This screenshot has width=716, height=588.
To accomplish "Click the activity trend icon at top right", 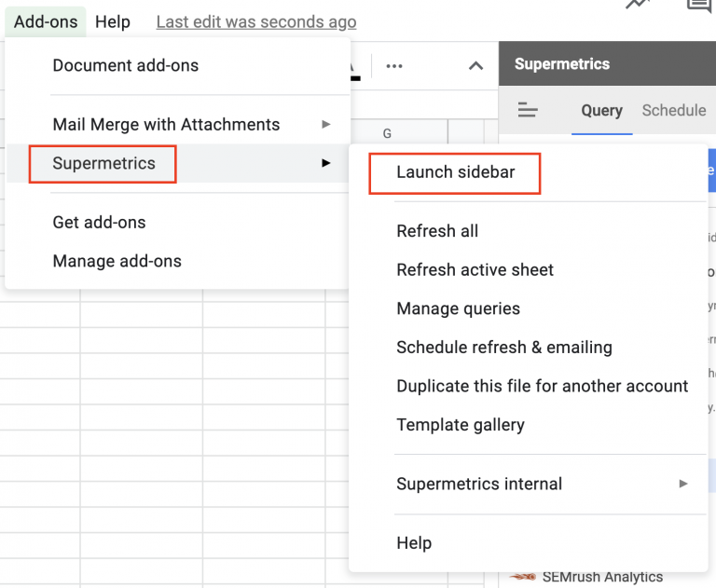I will tap(639, 6).
